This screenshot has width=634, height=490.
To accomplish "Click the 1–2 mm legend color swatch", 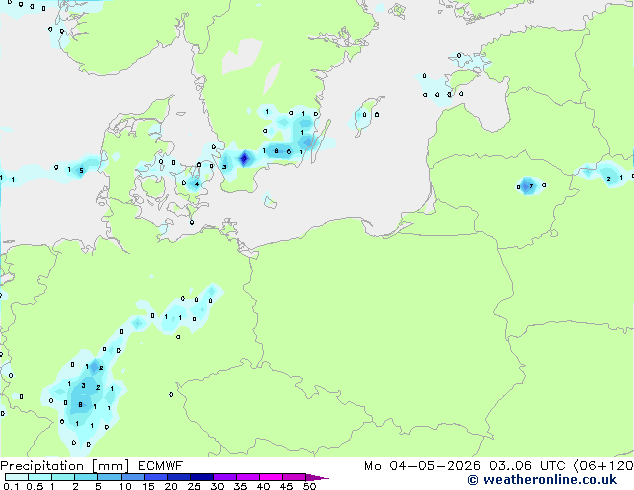I will pos(63,477).
